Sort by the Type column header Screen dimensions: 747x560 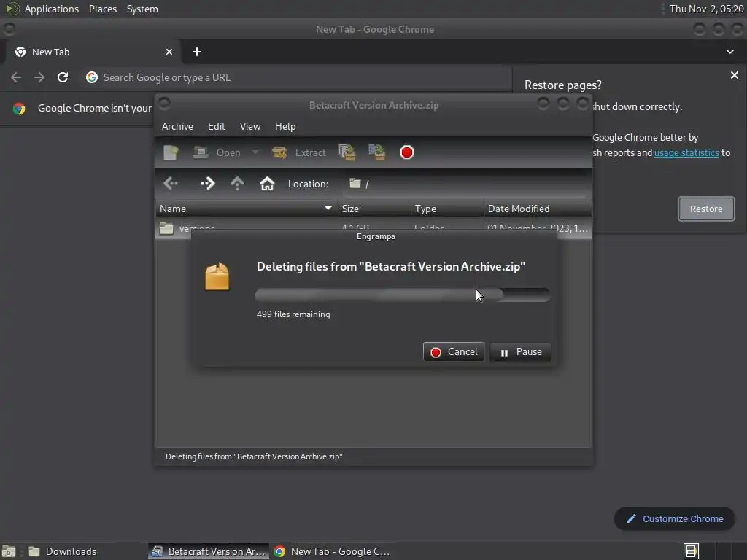[x=447, y=209]
